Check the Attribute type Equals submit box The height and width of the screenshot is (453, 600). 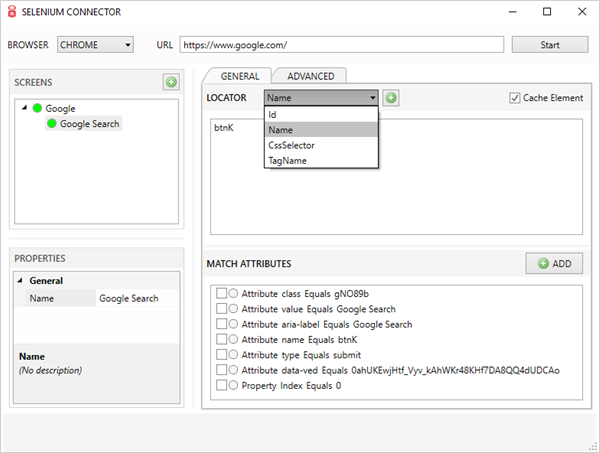(x=221, y=355)
